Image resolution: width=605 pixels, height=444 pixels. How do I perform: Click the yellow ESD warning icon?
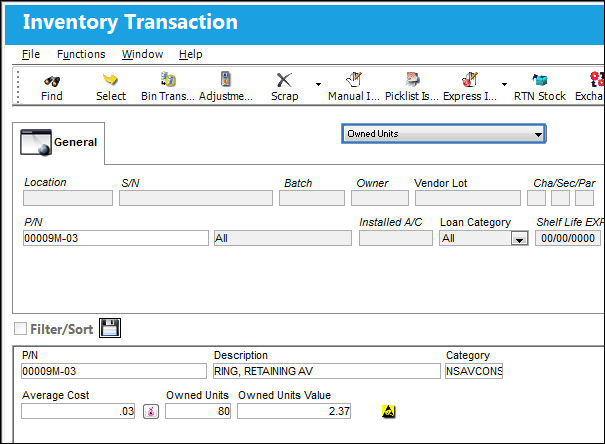pyautogui.click(x=389, y=411)
